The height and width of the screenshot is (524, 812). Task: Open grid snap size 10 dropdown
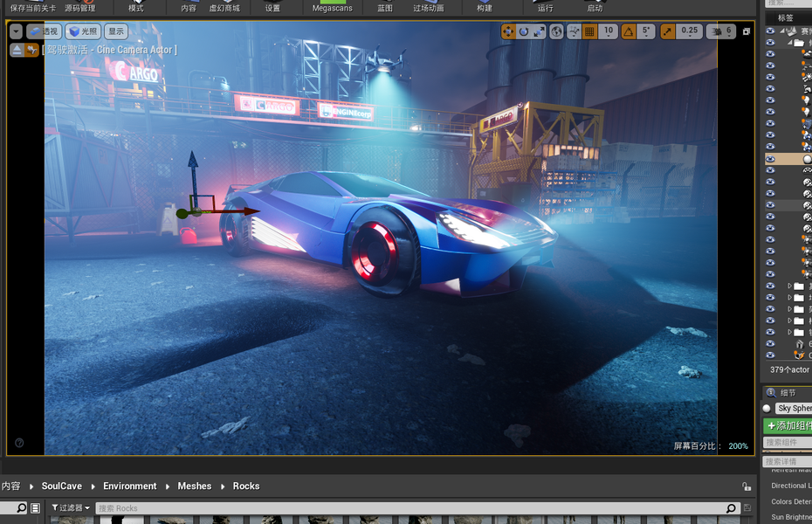point(609,31)
